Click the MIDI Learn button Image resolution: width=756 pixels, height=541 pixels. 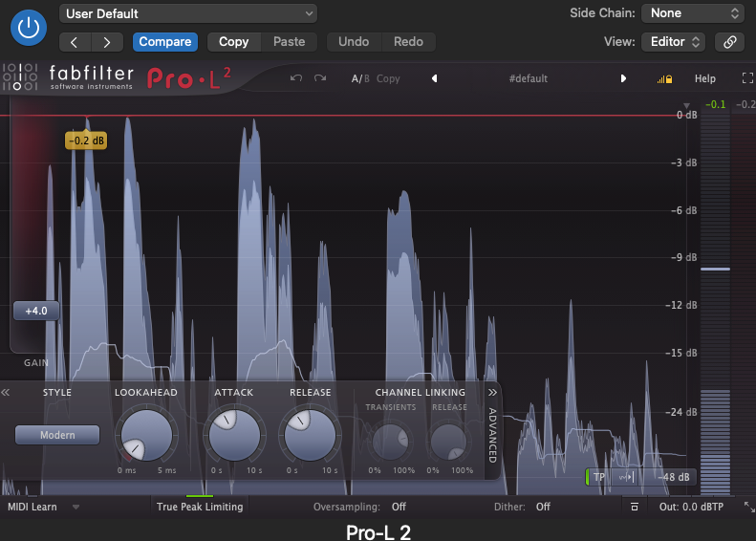32,507
